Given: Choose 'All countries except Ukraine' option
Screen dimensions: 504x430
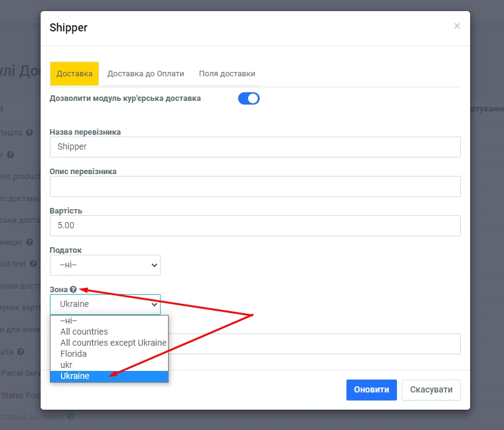Looking at the screenshot, I should click(113, 343).
